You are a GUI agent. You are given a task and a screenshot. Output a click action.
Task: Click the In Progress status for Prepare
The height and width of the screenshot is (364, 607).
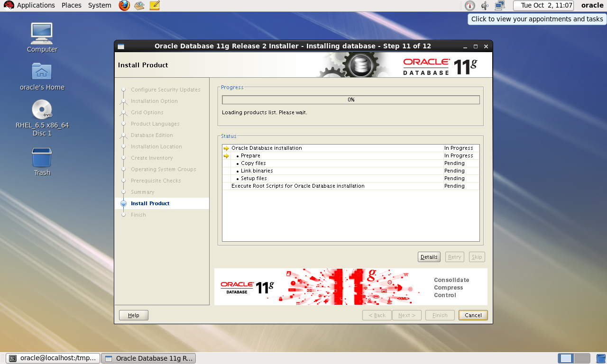point(459,155)
